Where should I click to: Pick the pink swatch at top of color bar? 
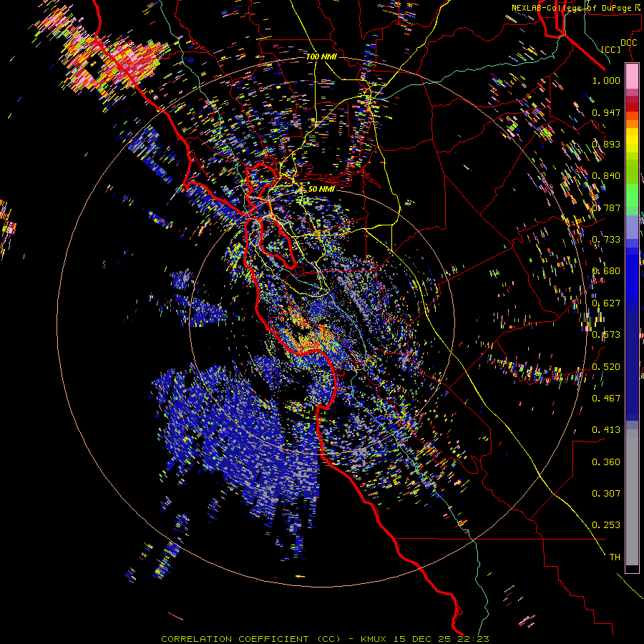pyautogui.click(x=632, y=76)
